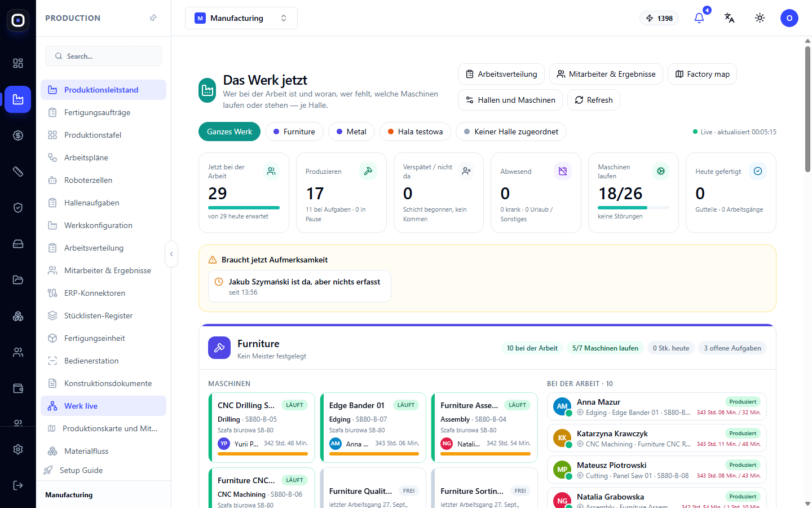Open Mitarbeiter & Ergebnisse header button
This screenshot has width=812, height=508.
606,74
